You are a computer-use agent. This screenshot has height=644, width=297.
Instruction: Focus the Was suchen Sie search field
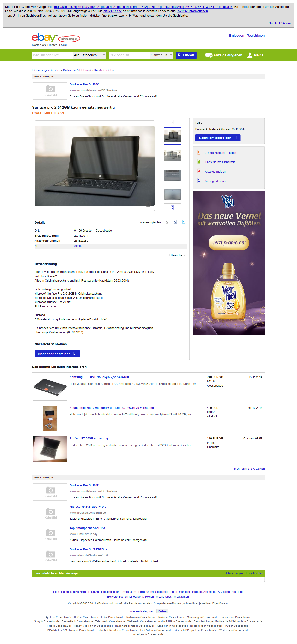pos(52,55)
